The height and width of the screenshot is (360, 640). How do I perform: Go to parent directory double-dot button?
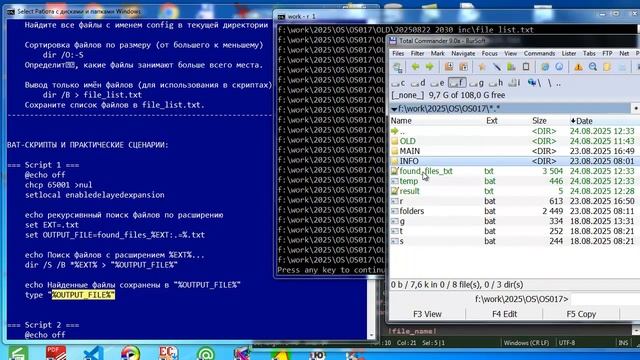click(558, 83)
